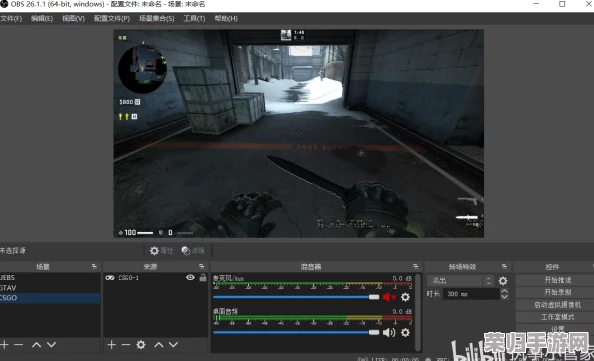Screen dimensions: 594x361
Task: Unmute the 麦克风/Aux red speaker
Action: pyautogui.click(x=389, y=297)
